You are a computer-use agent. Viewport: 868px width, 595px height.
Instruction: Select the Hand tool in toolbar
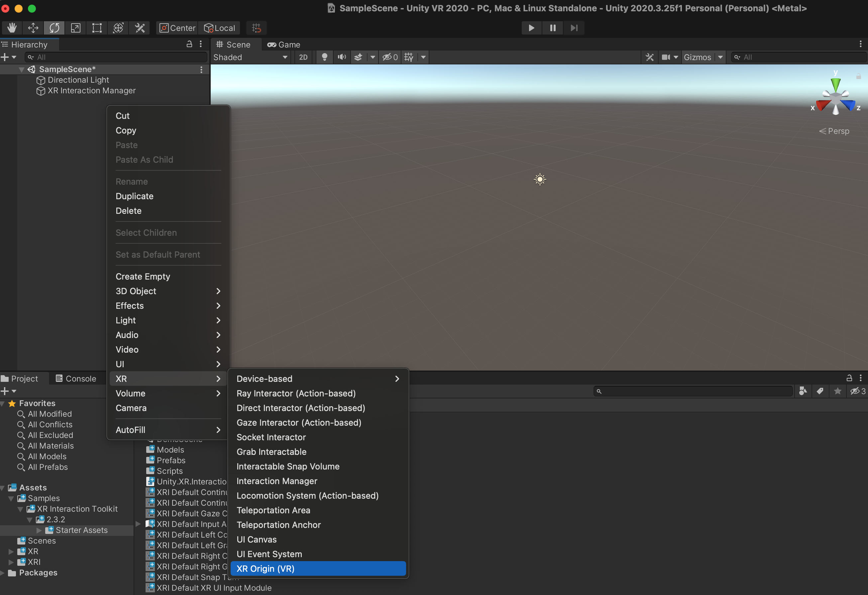click(x=12, y=28)
